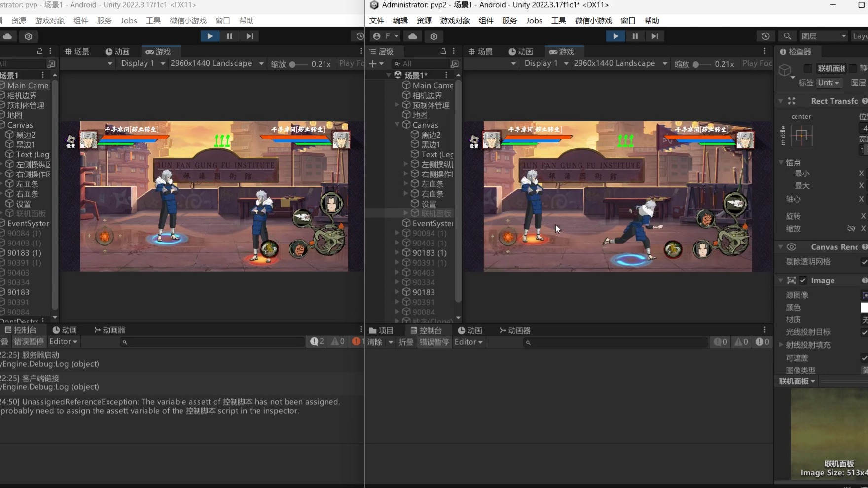Image resolution: width=868 pixels, height=488 pixels.
Task: Switch to 项目 tab in pvp2 bottom panel
Action: pyautogui.click(x=381, y=330)
